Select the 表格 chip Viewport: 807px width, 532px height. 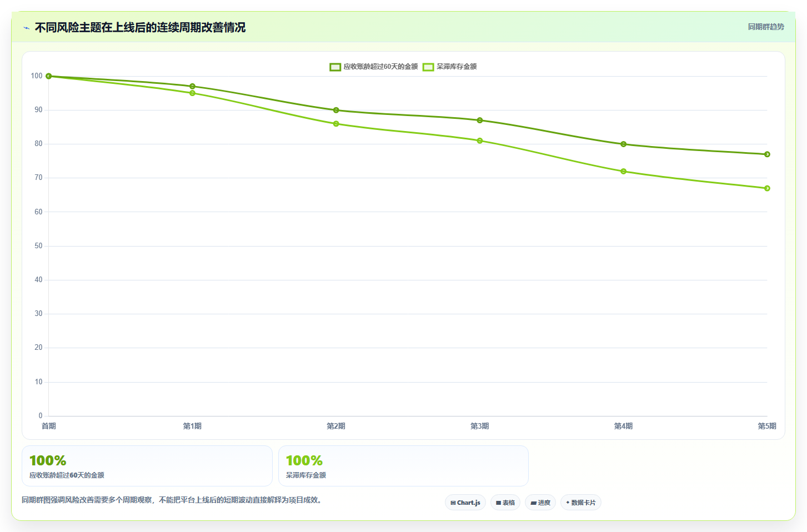click(505, 503)
